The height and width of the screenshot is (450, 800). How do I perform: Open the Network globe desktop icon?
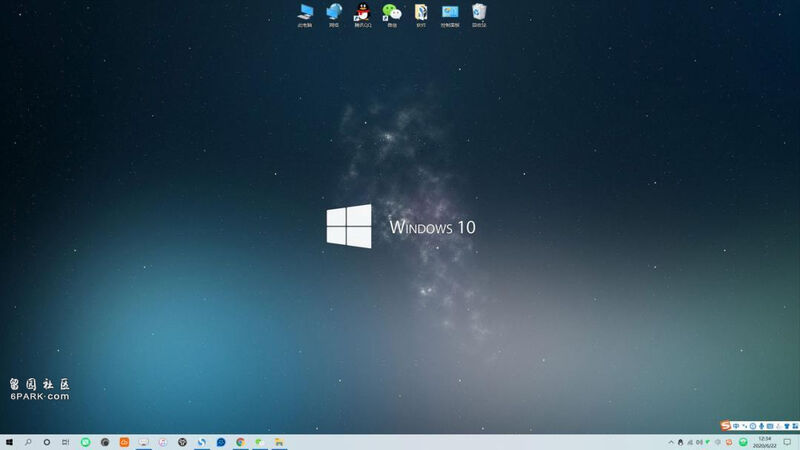(x=334, y=15)
